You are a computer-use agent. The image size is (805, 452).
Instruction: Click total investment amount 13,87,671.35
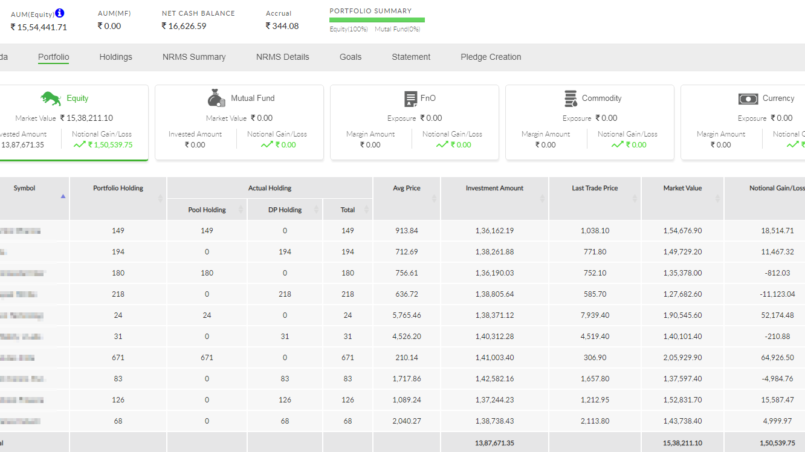point(494,443)
